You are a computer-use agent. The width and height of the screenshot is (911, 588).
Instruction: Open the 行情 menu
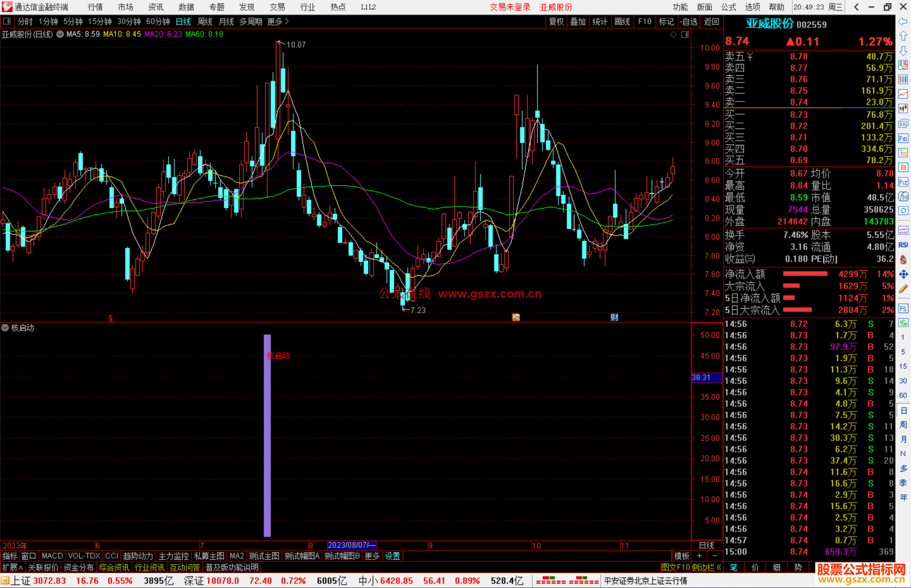tap(95, 7)
